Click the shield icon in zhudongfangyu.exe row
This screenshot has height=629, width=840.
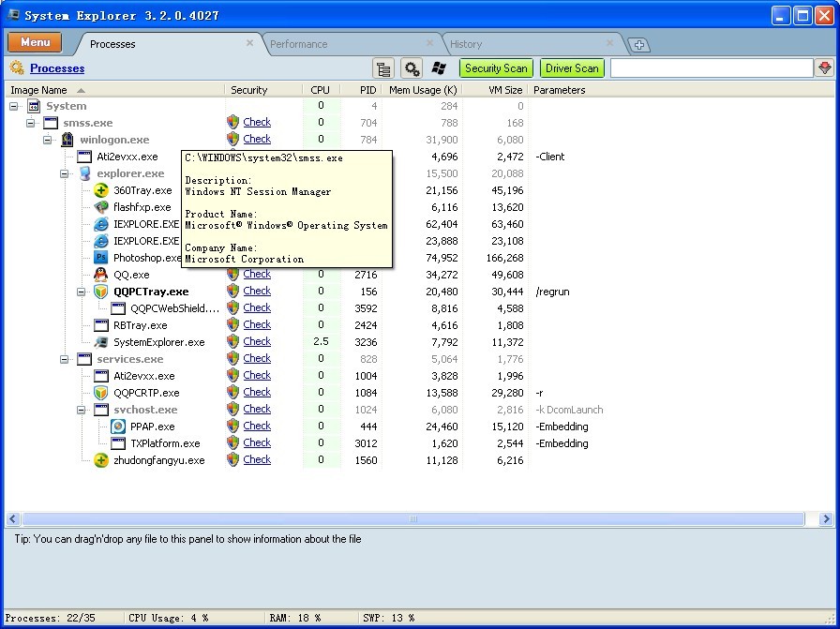click(x=233, y=460)
